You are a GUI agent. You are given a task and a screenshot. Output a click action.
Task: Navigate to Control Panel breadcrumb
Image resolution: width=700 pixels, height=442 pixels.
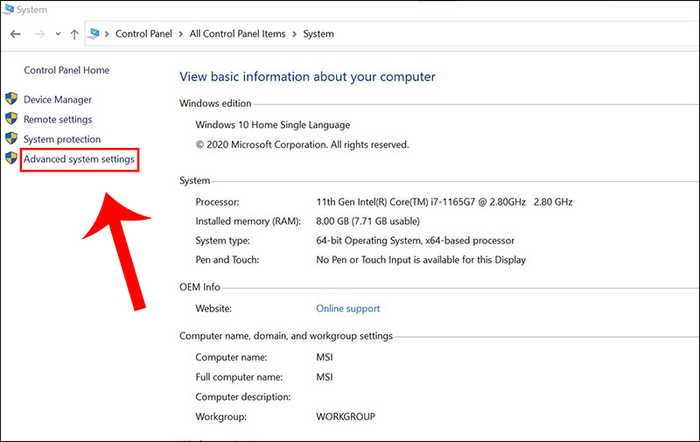point(144,34)
